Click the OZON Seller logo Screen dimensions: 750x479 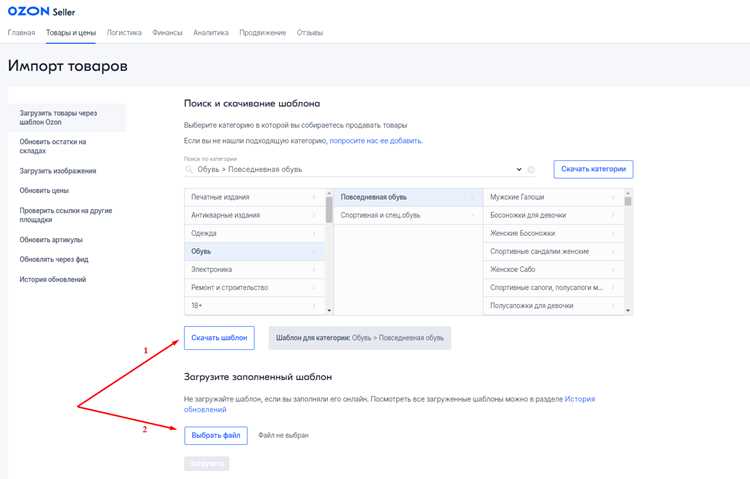41,11
